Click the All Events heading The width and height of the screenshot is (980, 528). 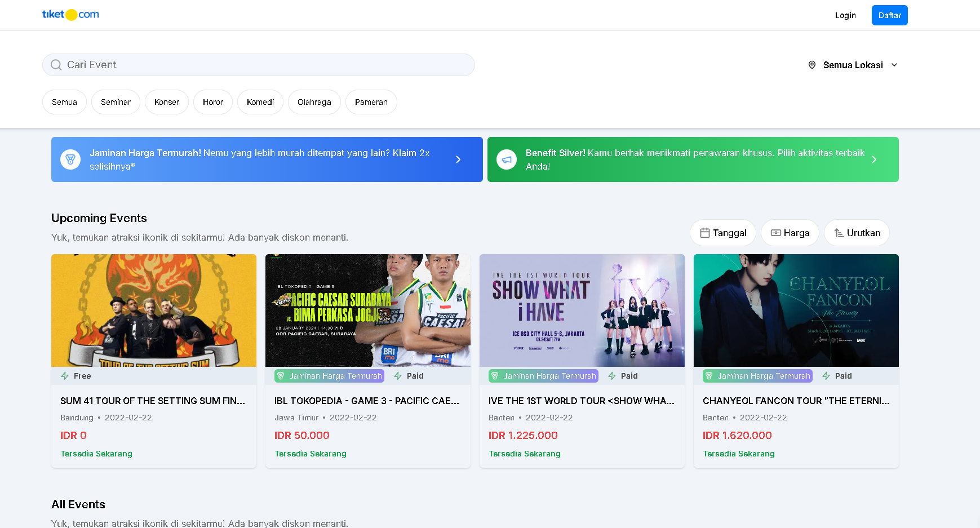coord(78,504)
